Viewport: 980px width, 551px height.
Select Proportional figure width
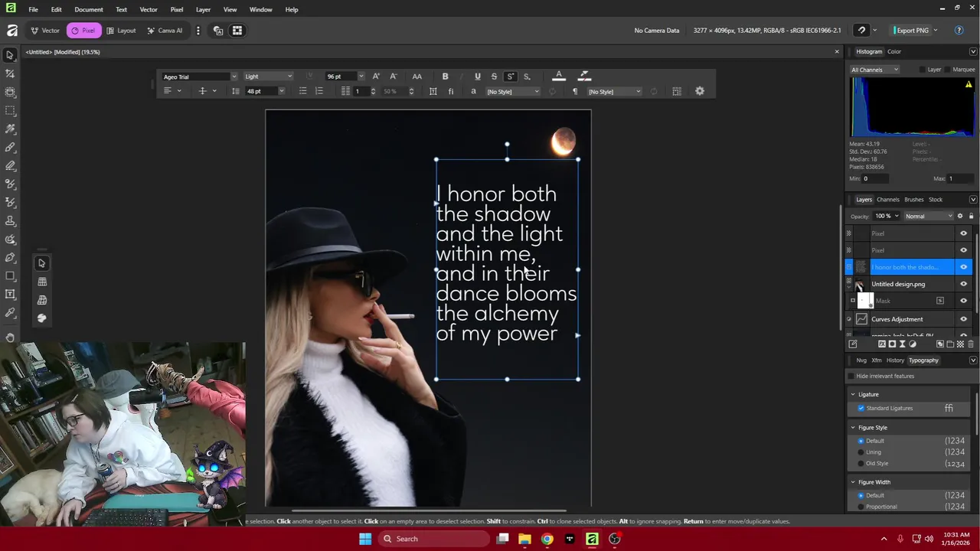[861, 507]
